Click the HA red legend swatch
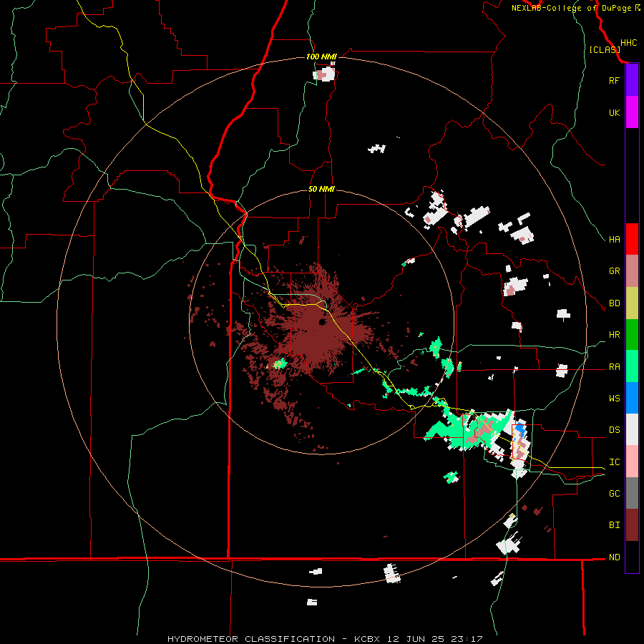Viewport: 644px width, 644px height. tap(632, 239)
